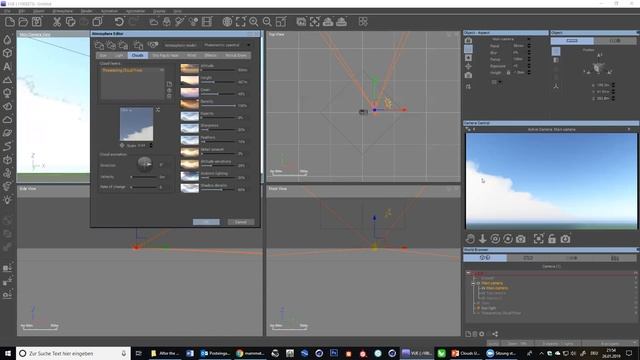Image resolution: width=640 pixels, height=360 pixels.
Task: Click the New scene toolbar icon
Action: coord(10,22)
